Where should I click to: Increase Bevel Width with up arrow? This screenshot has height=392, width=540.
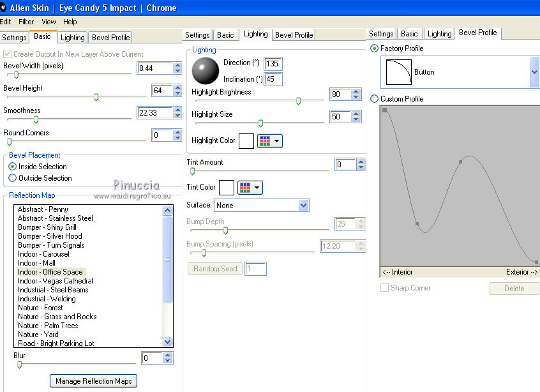tap(177, 65)
